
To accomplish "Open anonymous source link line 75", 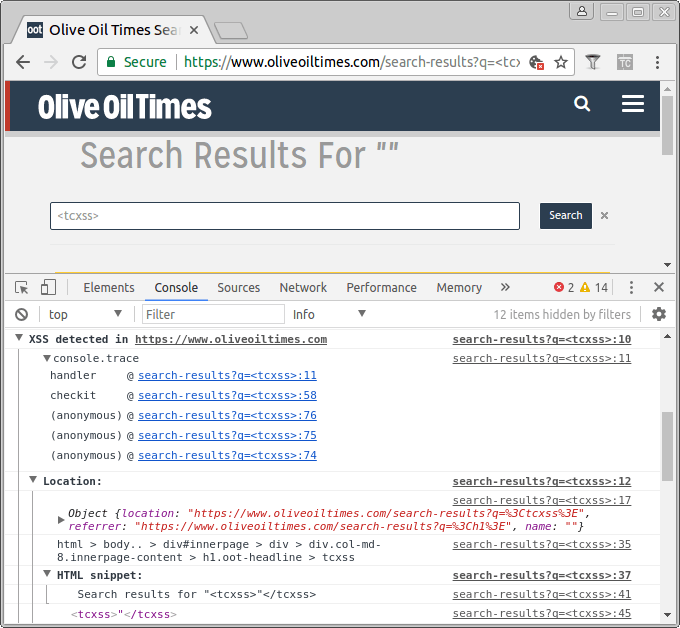I will point(227,435).
